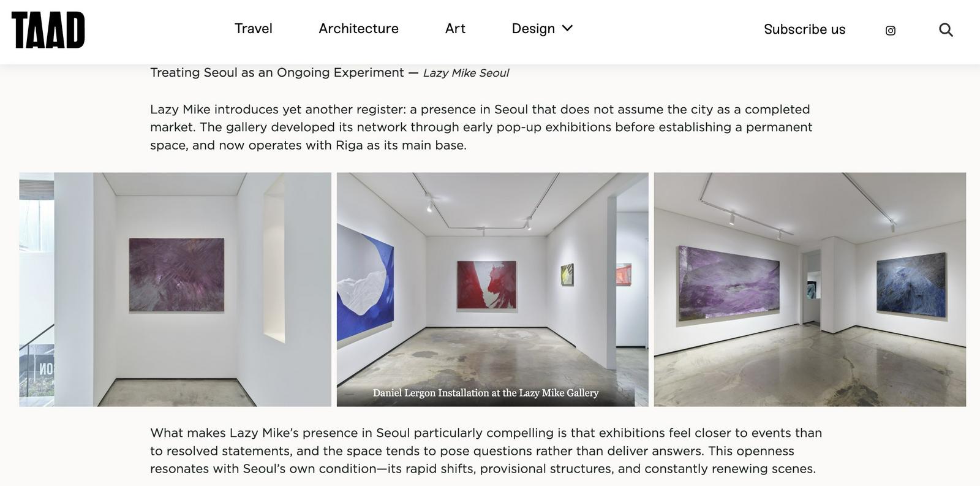Click the Design menu label
980x486 pixels.
[x=533, y=29]
